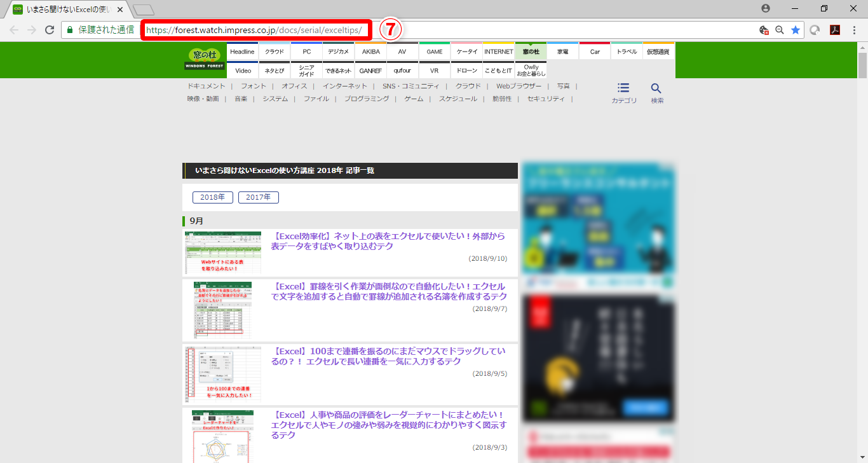Open the SNS・コミュニティ category link
The height and width of the screenshot is (463, 868).
(410, 86)
